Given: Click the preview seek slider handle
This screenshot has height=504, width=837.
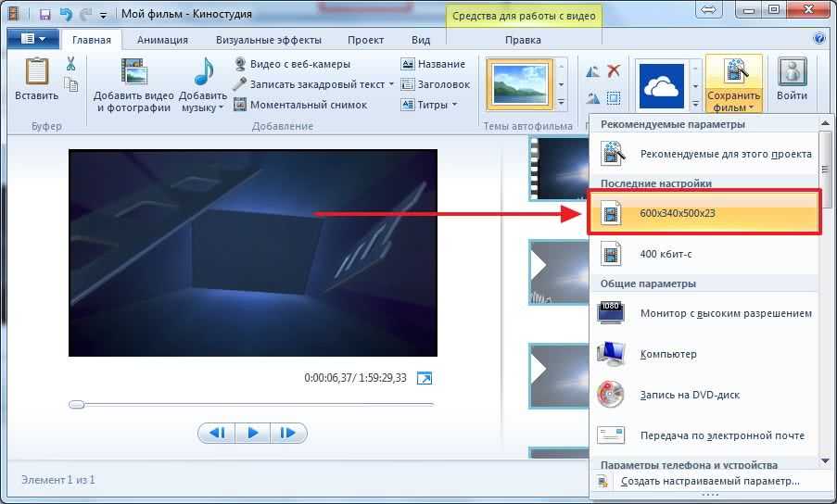Looking at the screenshot, I should coord(77,404).
